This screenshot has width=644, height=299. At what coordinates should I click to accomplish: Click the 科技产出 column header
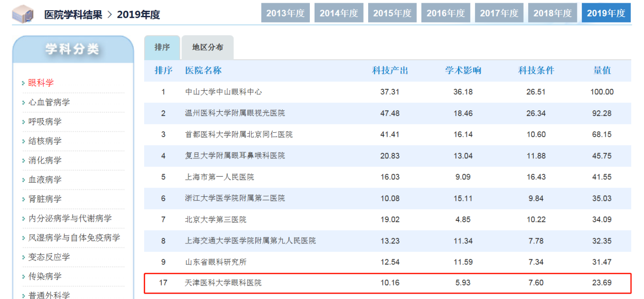coord(390,71)
